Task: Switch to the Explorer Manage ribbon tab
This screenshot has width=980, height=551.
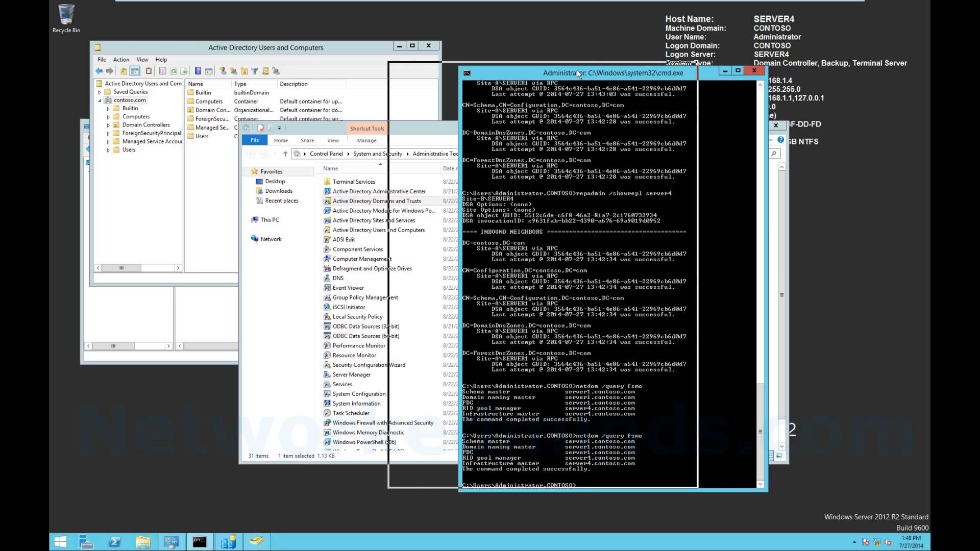Action: (x=367, y=140)
